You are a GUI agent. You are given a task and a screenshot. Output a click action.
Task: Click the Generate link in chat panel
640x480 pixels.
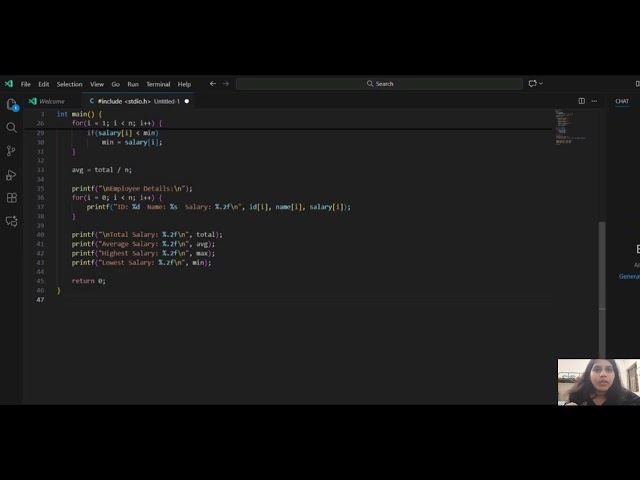tap(629, 276)
